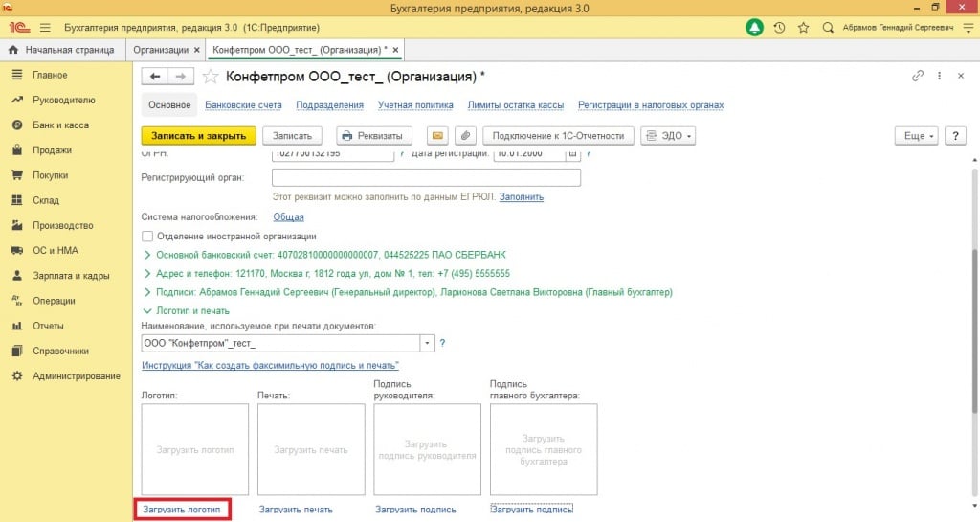The width and height of the screenshot is (980, 522).
Task: Open the history clock icon in header
Action: (x=779, y=28)
